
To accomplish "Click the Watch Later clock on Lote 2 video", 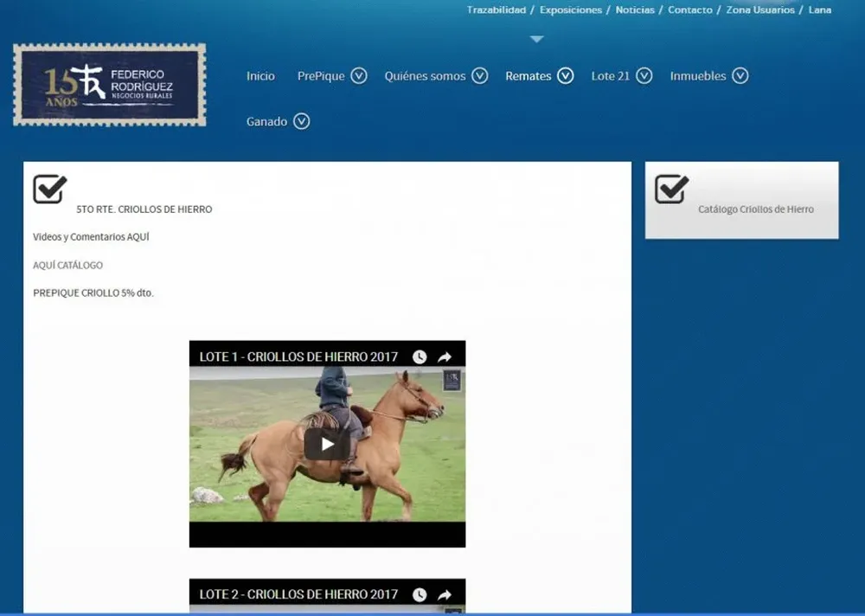I will point(420,594).
